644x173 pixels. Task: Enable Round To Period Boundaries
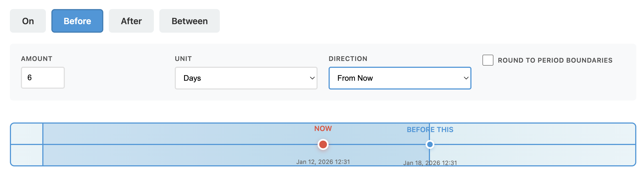point(488,60)
